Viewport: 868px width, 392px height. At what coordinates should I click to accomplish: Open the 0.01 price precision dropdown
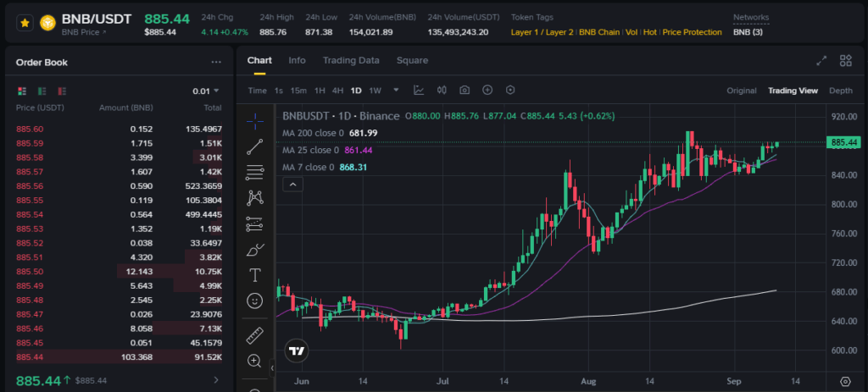(x=205, y=91)
